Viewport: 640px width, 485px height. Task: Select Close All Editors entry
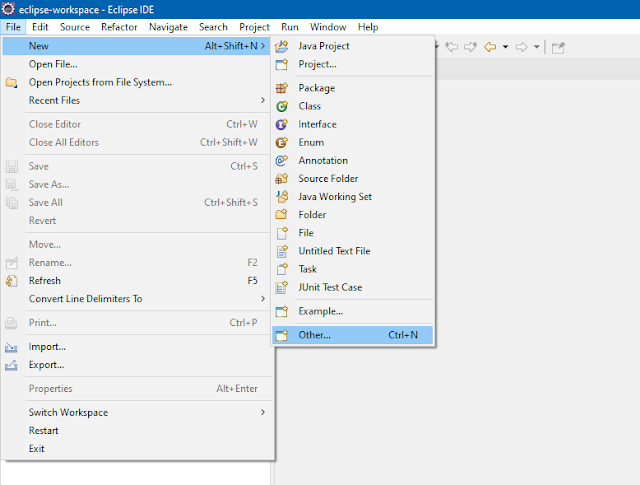coord(137,142)
